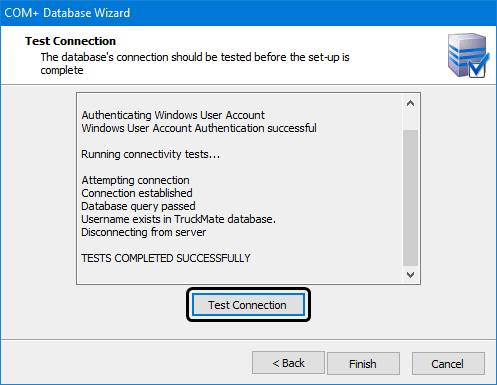Click scrollbar track above the thumb
This screenshot has height=385, width=497.
[410, 121]
